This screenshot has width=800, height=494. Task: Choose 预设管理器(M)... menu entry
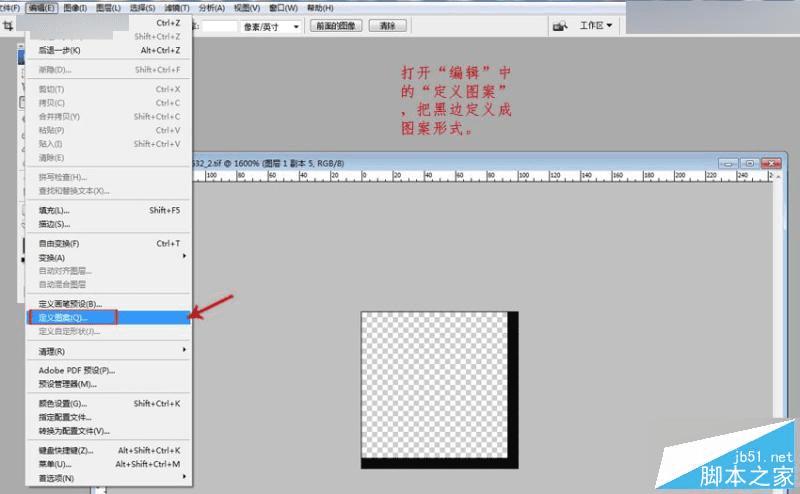109,384
